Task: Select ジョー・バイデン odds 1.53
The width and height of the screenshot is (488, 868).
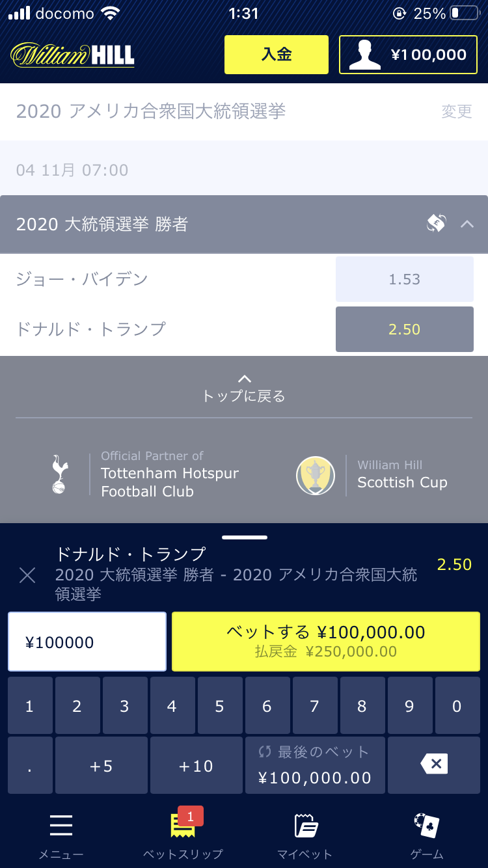Action: click(405, 279)
